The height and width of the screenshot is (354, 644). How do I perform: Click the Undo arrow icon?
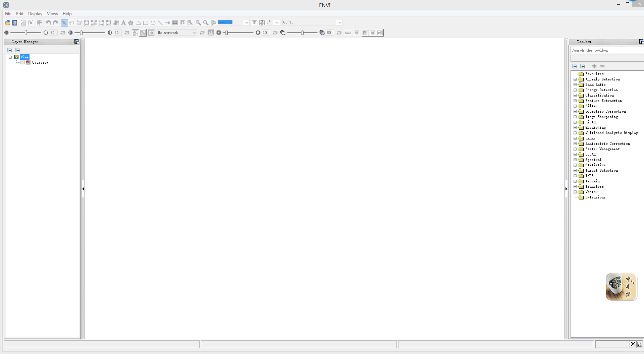point(48,23)
